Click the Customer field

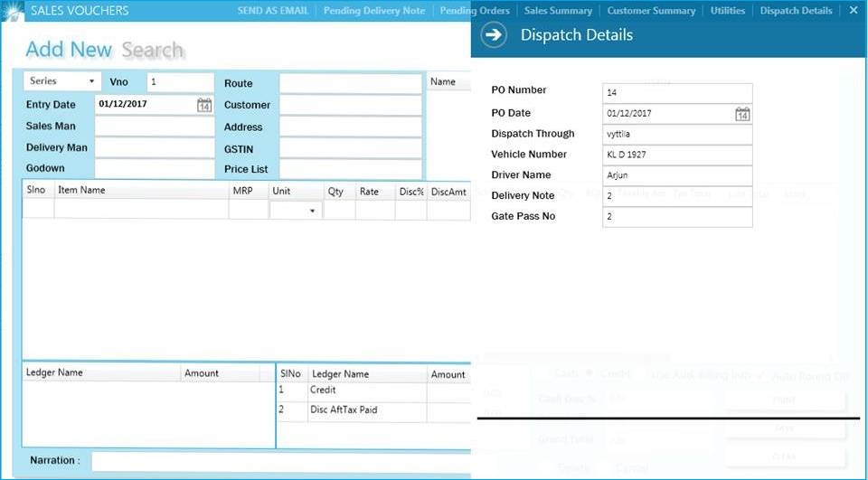tap(351, 105)
